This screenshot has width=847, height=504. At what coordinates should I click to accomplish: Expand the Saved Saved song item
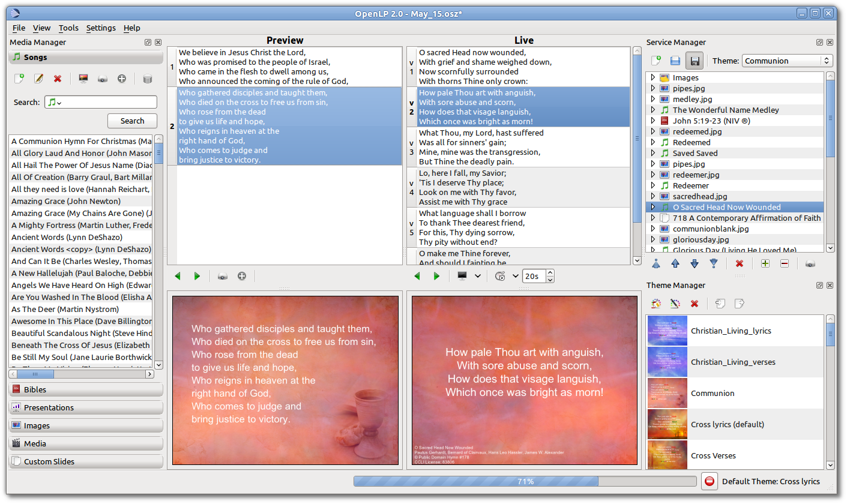click(x=653, y=153)
